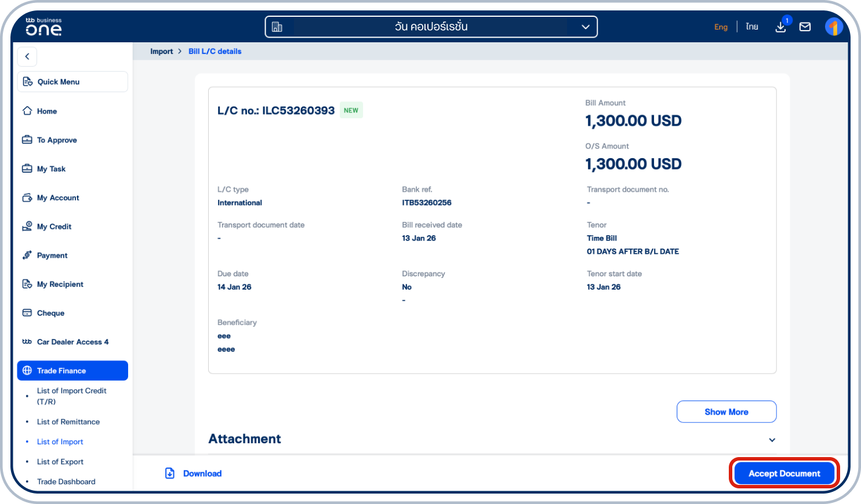Switch language to Eng

click(x=721, y=27)
